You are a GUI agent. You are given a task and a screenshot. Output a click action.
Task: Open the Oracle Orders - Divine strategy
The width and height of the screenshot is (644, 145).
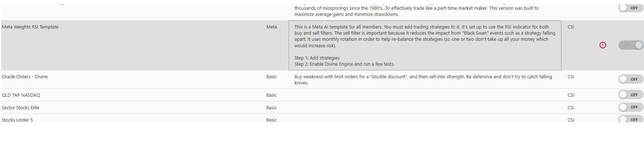25,77
